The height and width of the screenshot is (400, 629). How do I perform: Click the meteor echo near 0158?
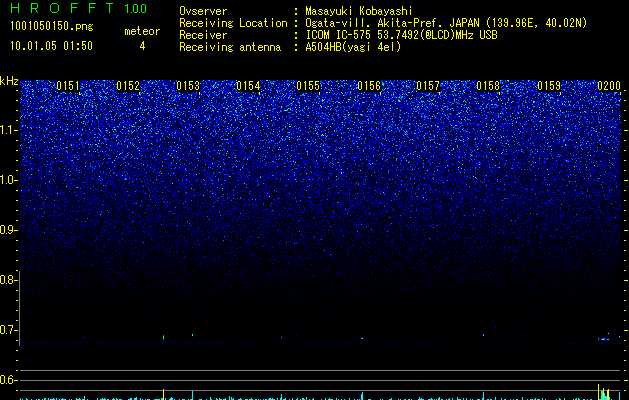coord(483,335)
